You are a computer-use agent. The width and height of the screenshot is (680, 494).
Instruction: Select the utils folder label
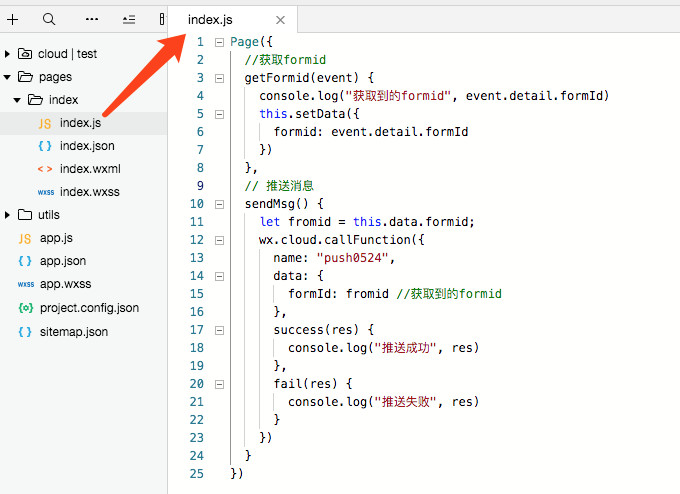click(49, 215)
